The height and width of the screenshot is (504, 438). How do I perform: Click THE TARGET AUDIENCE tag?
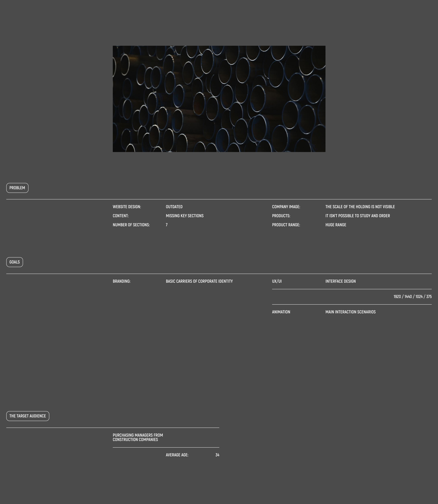coord(28,416)
